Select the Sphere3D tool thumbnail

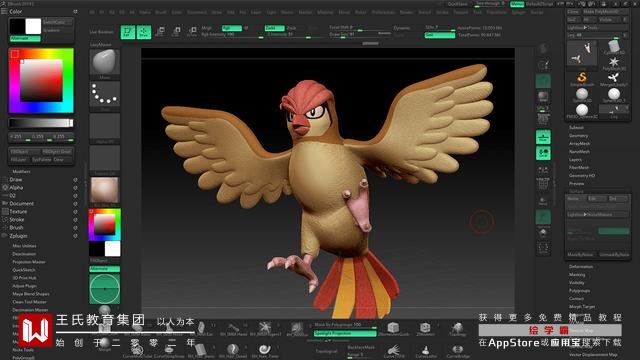point(582,94)
